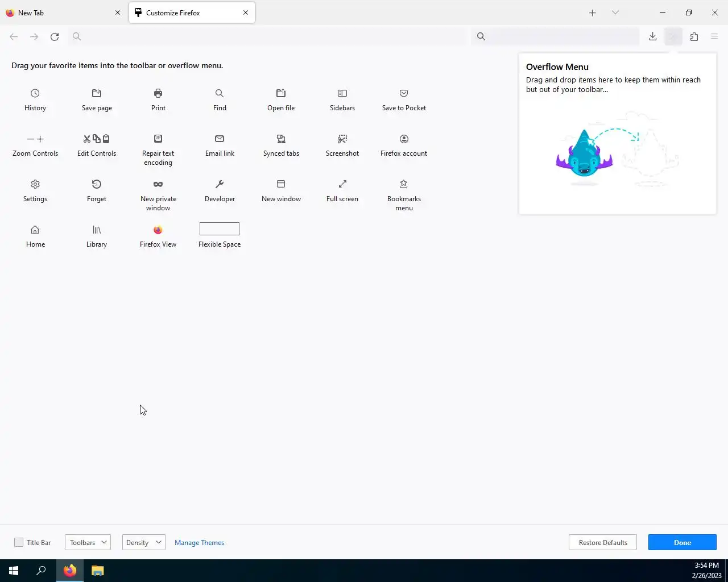Select the Settings gear item
Image resolution: width=728 pixels, height=582 pixels.
click(x=35, y=190)
